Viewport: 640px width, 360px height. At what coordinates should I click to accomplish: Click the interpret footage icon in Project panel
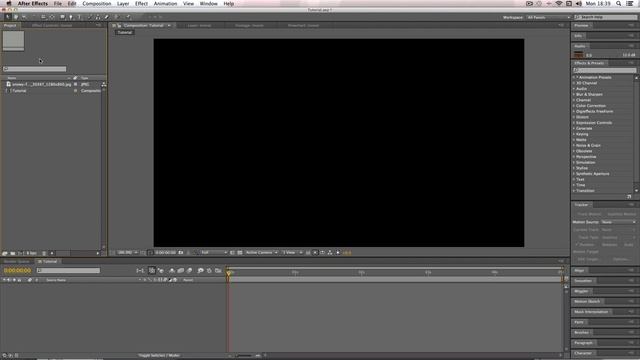point(5,253)
